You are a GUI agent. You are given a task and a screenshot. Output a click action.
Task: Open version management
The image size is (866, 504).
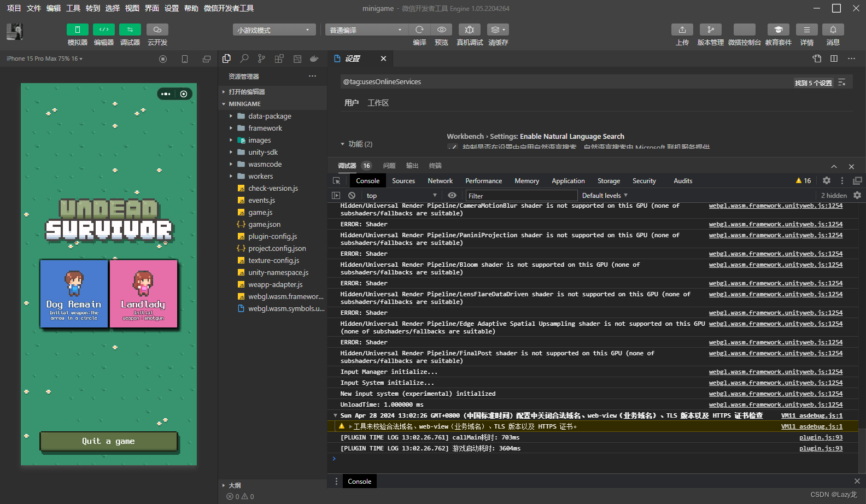pos(711,30)
